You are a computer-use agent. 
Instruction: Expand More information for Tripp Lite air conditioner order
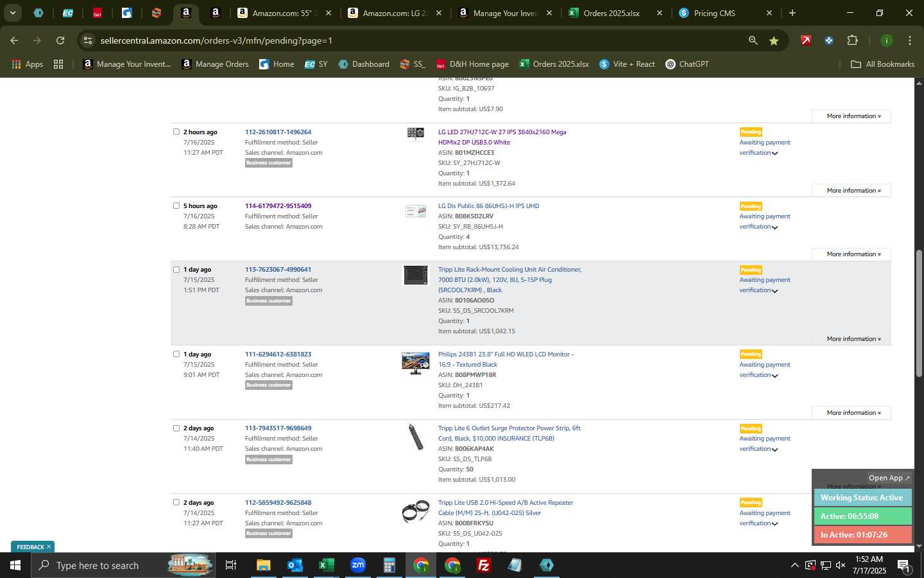[x=851, y=339]
